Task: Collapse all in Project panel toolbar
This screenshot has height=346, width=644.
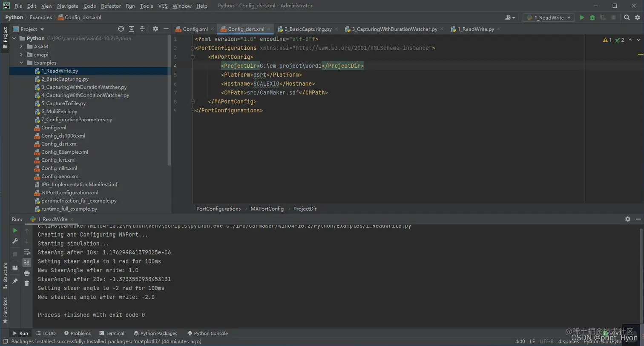Action: pos(142,29)
